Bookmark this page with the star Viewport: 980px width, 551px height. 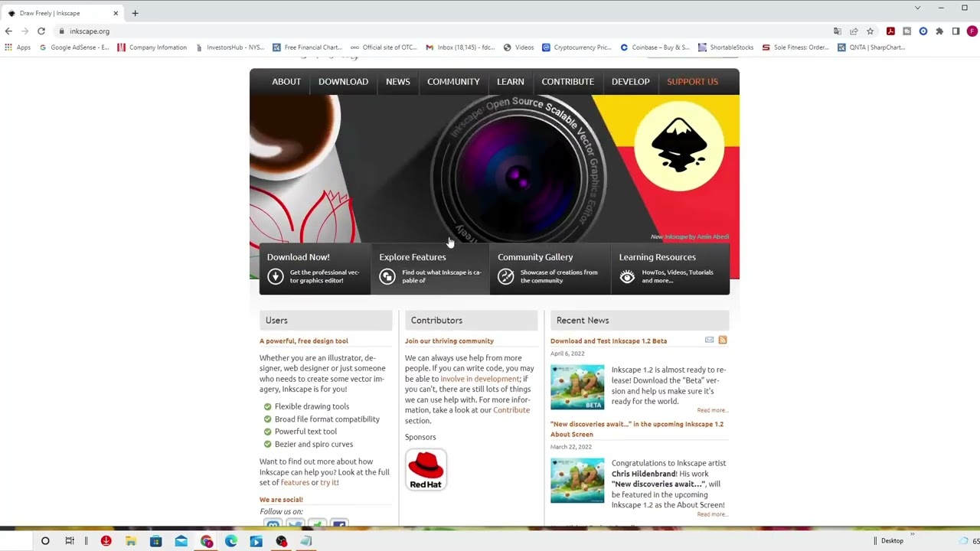(871, 31)
